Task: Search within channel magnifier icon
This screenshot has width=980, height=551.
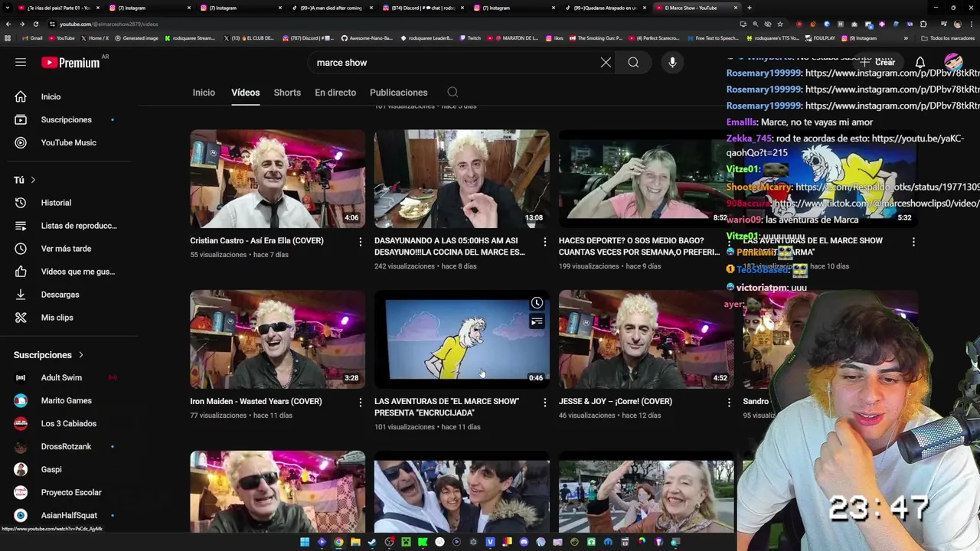Action: coord(452,93)
